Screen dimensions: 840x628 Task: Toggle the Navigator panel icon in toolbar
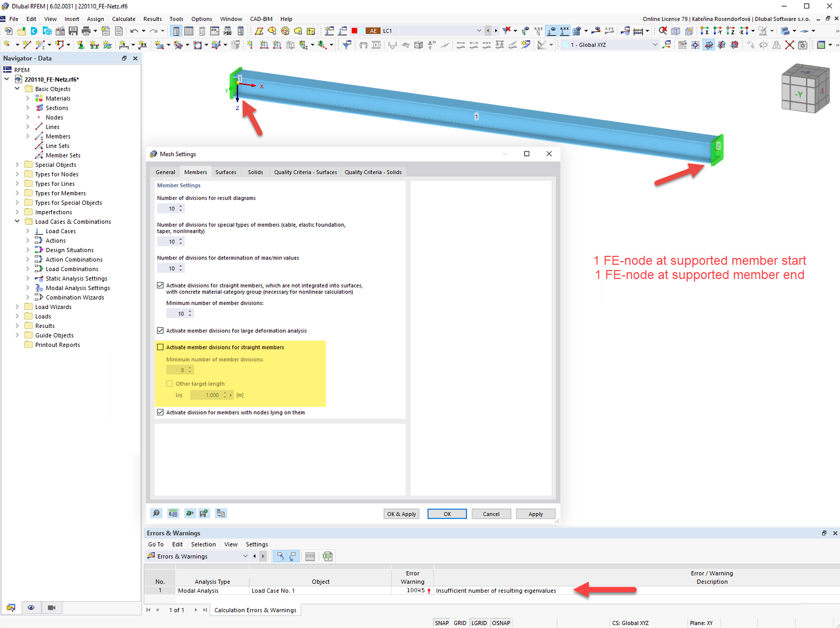coord(176,31)
